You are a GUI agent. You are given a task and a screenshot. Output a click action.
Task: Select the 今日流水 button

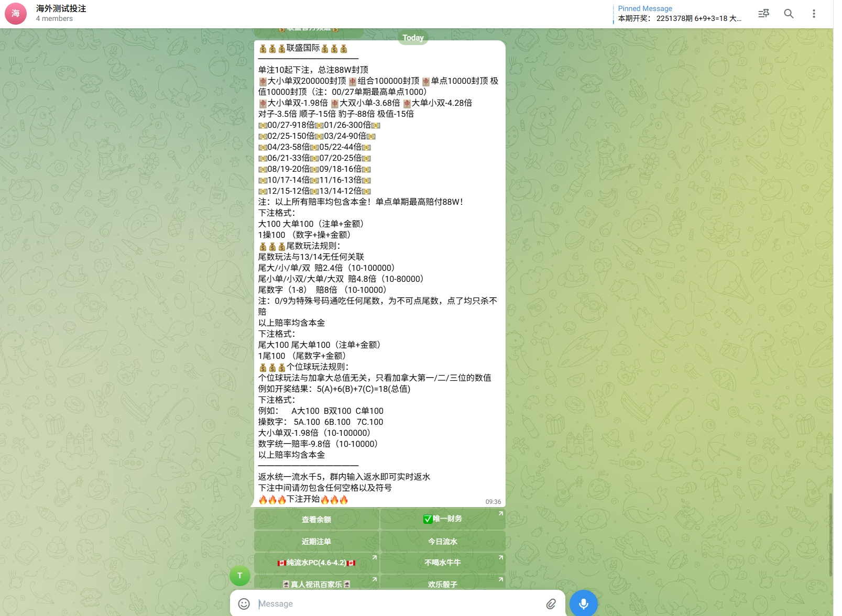click(x=443, y=541)
